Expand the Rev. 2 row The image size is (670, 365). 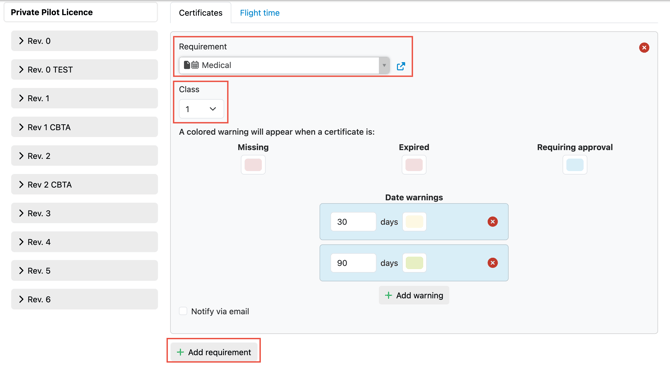(x=84, y=156)
